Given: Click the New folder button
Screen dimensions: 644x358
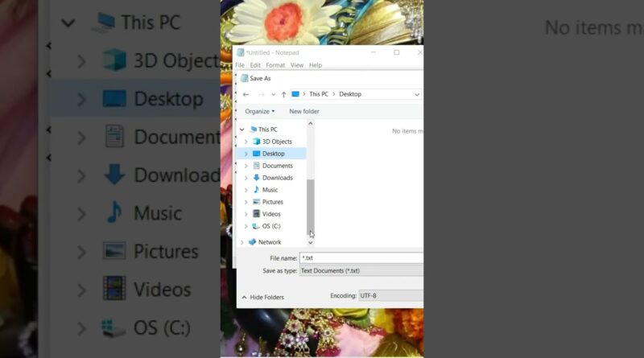Looking at the screenshot, I should (304, 112).
